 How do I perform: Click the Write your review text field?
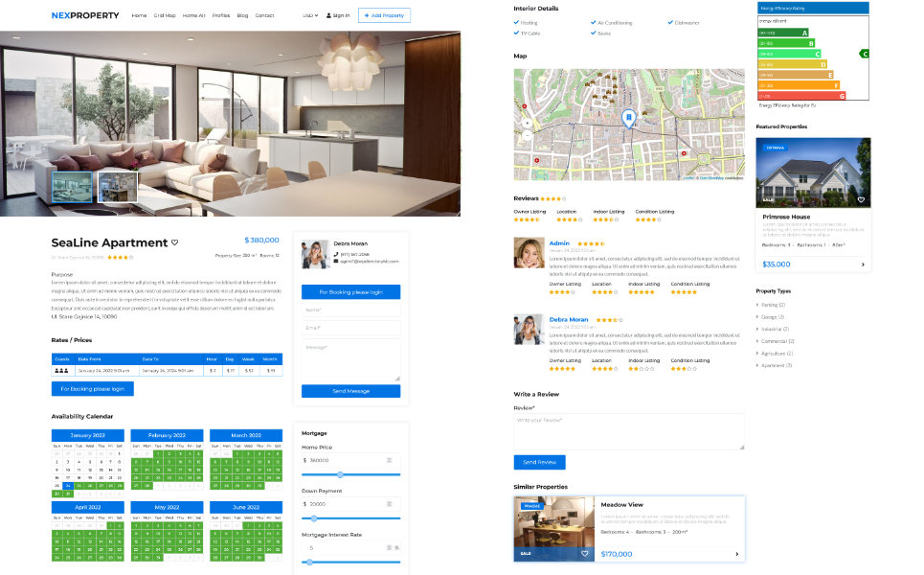click(628, 429)
